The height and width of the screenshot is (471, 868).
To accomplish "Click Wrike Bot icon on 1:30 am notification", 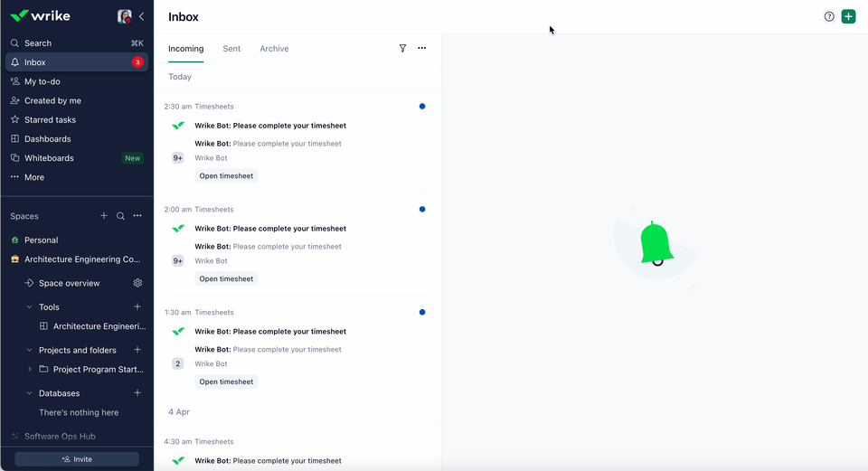I will (x=178, y=332).
